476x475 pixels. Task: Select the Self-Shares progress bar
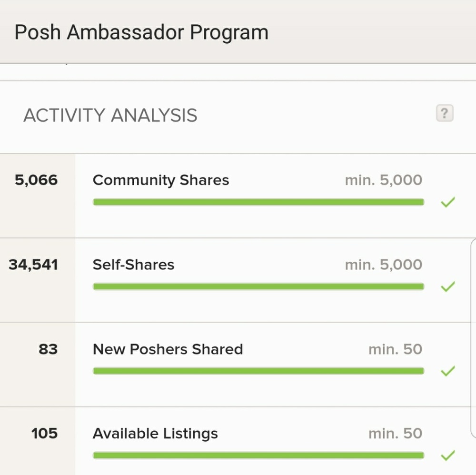coord(258,287)
